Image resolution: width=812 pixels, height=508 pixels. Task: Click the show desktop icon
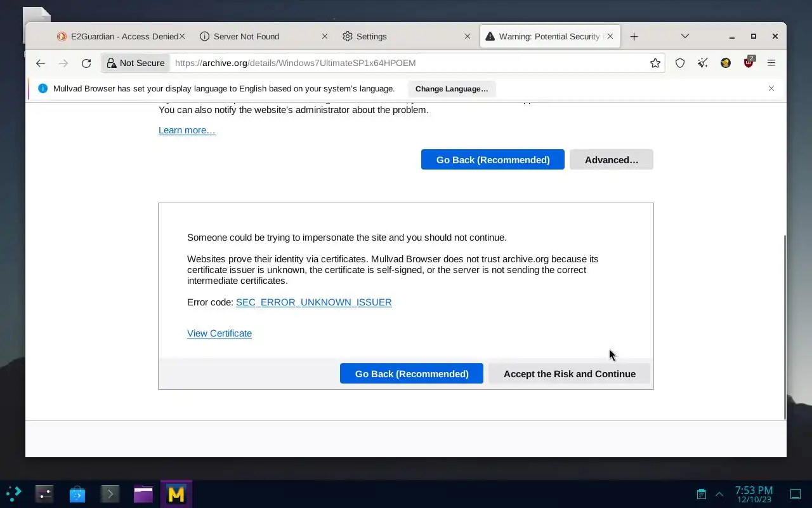[796, 493]
